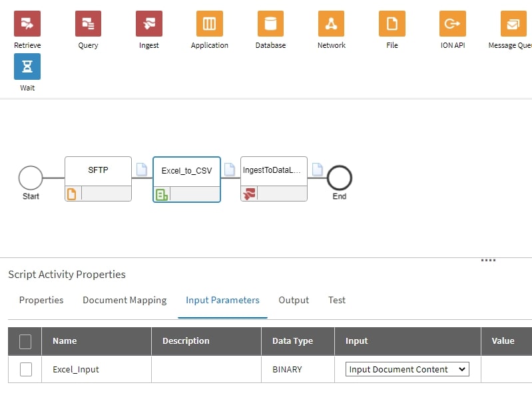
Task: Click the BINARY data type cell
Action: tap(298, 369)
